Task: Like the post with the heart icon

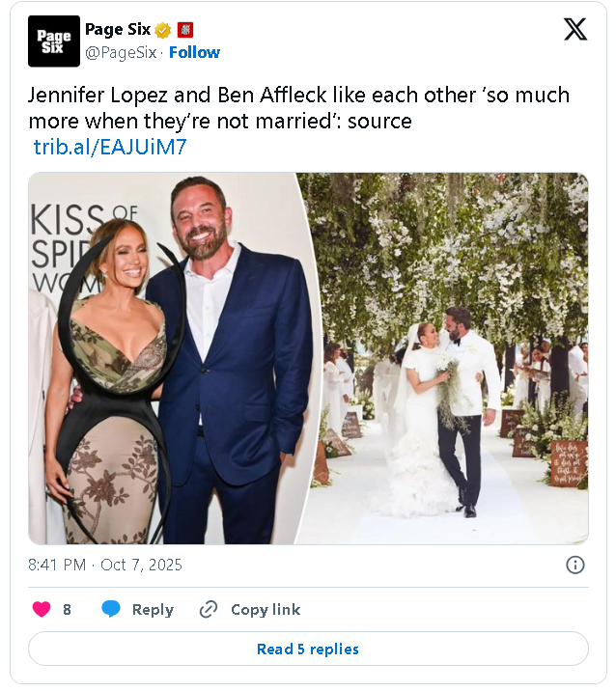Action: coord(42,609)
